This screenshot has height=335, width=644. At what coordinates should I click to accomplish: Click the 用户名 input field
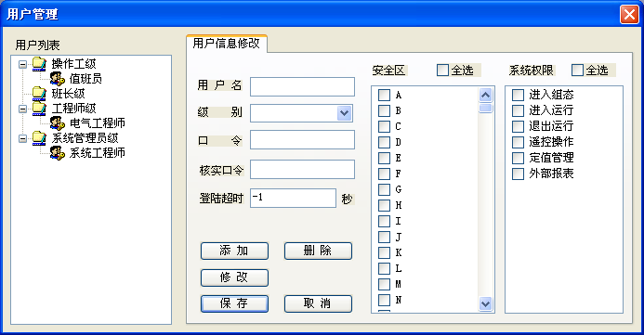[x=302, y=86]
